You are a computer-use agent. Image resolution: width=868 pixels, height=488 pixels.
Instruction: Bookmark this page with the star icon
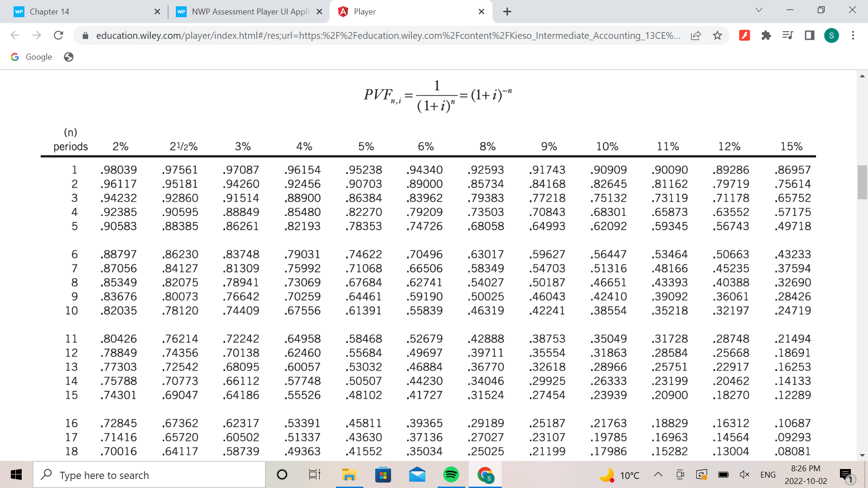pos(717,35)
